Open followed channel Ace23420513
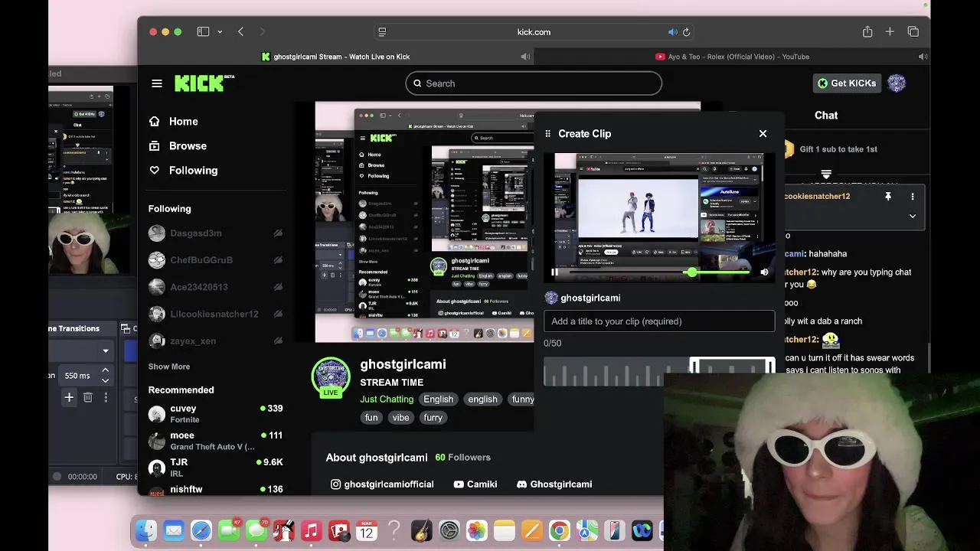This screenshot has height=551, width=980. 215,287
